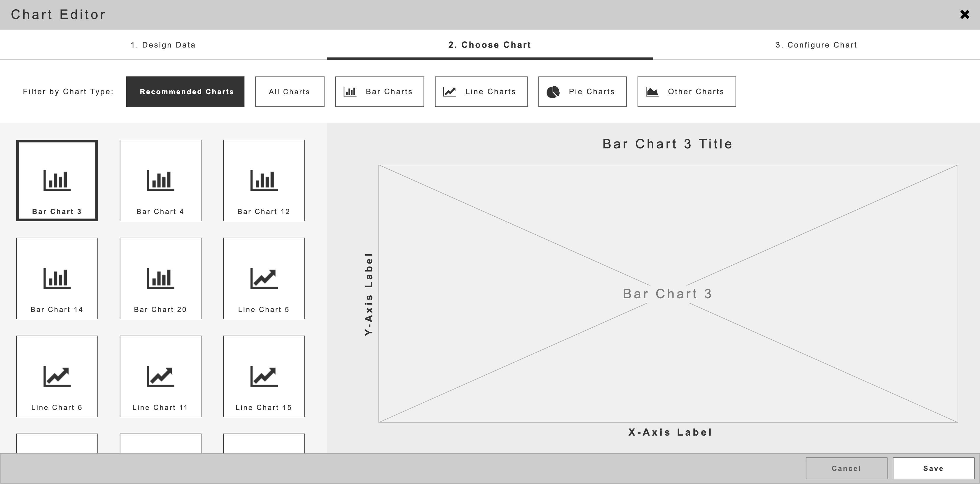Viewport: 980px width, 484px height.
Task: Click the Bar Chart 14 label text
Action: [57, 310]
